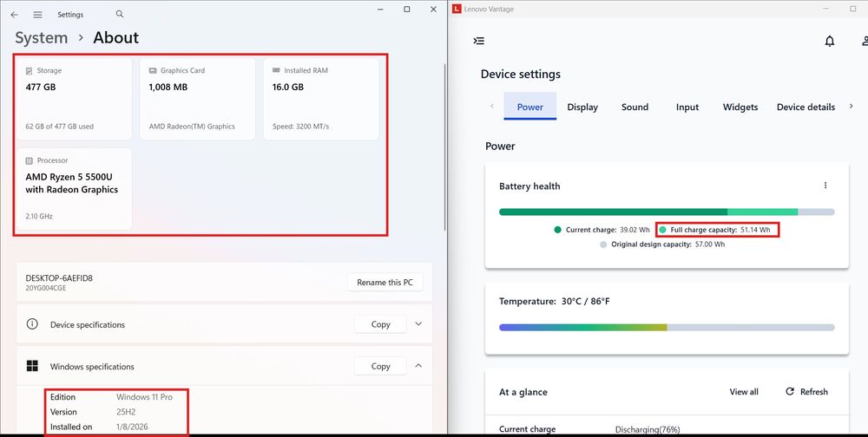Click the DESKTOP-6AEFID8 computer name
The image size is (868, 437).
click(59, 278)
